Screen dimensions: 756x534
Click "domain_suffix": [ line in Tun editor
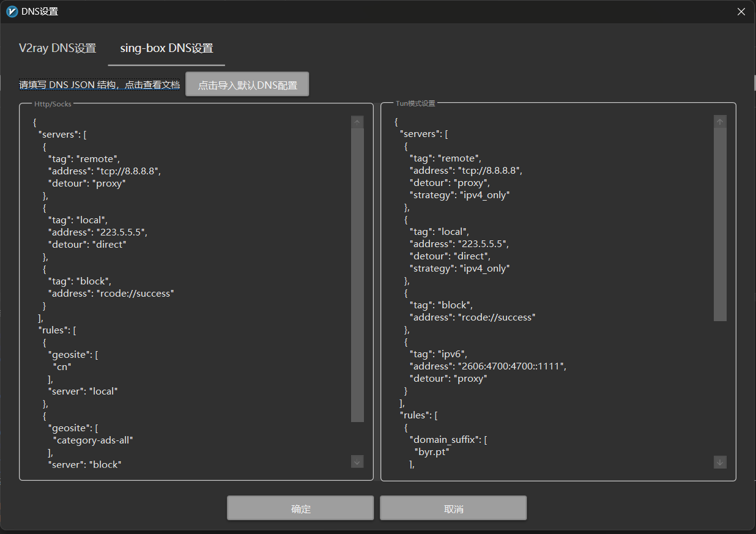[448, 440]
